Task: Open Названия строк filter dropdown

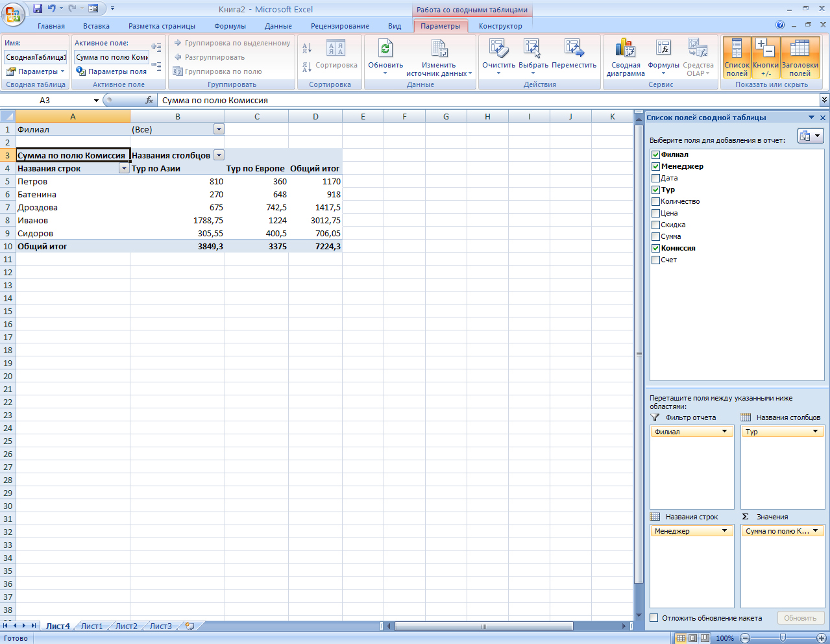Action: click(x=124, y=168)
